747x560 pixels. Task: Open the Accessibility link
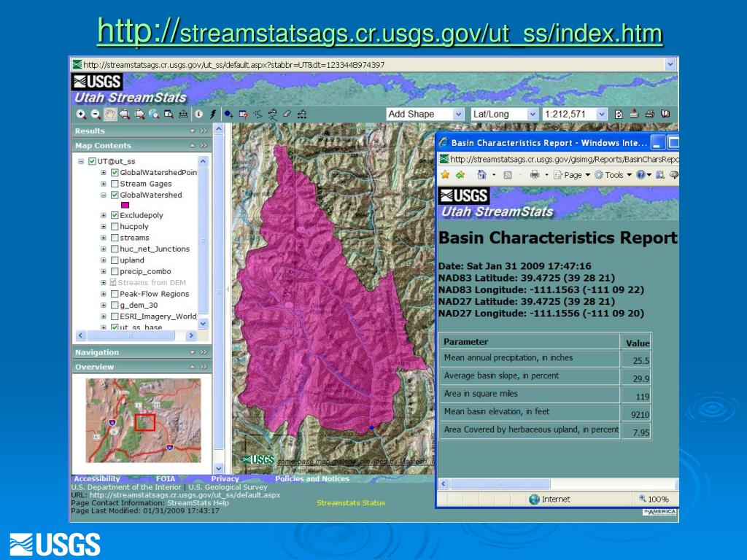(97, 478)
